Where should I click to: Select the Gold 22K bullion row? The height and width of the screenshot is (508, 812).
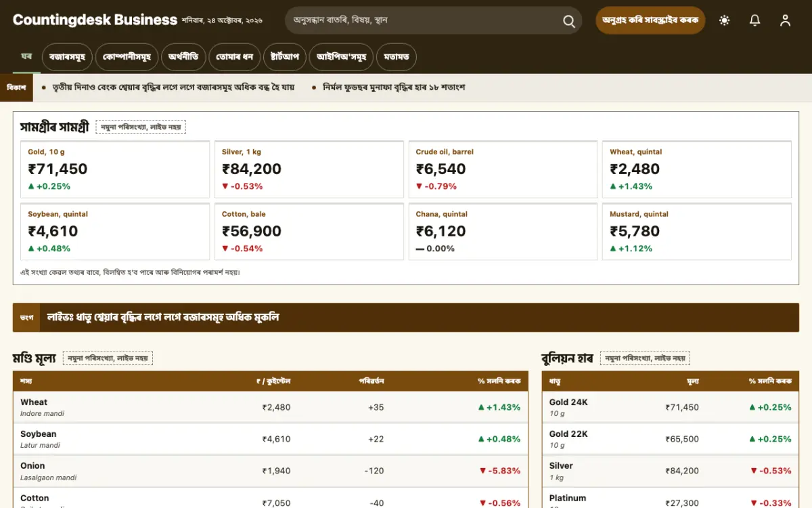671,439
